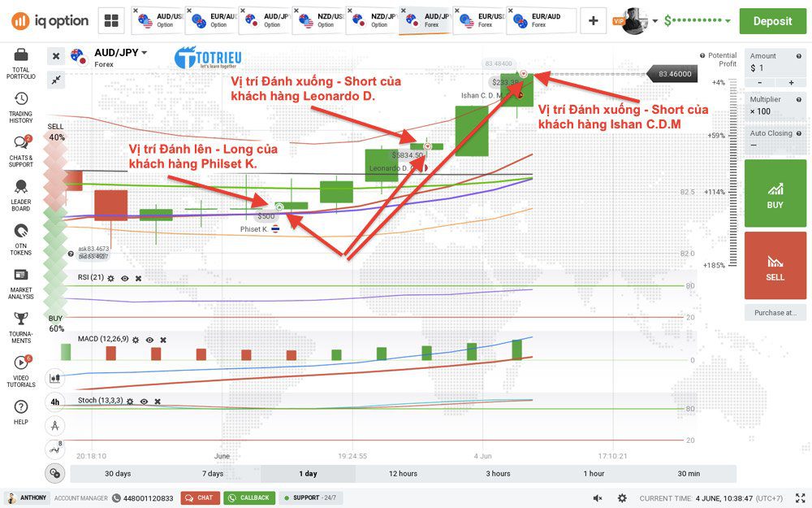Switch to the AUD/USD Option tab
812x508 pixels.
(x=158, y=21)
